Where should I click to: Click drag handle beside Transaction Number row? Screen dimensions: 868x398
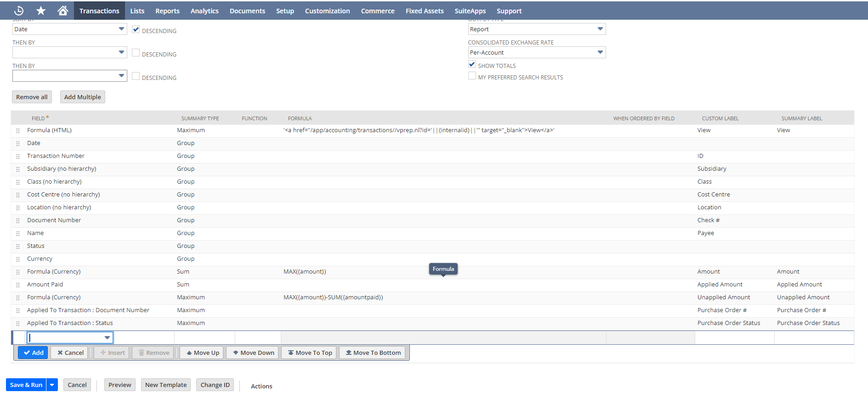click(x=18, y=157)
